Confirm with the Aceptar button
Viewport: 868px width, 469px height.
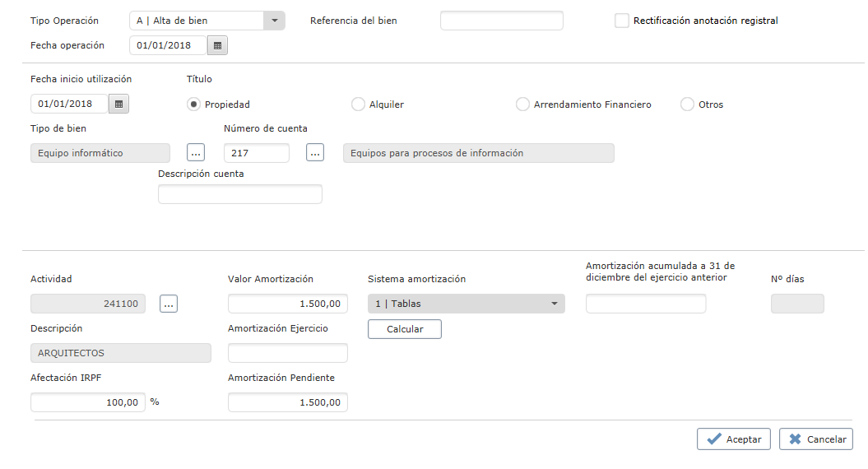[x=734, y=439]
